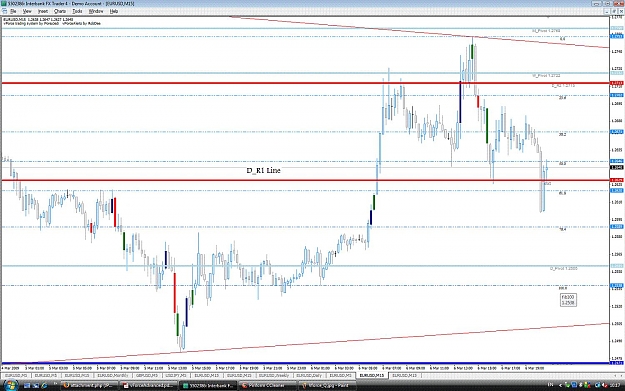Click the chart window icon beside File menu

tap(4, 11)
